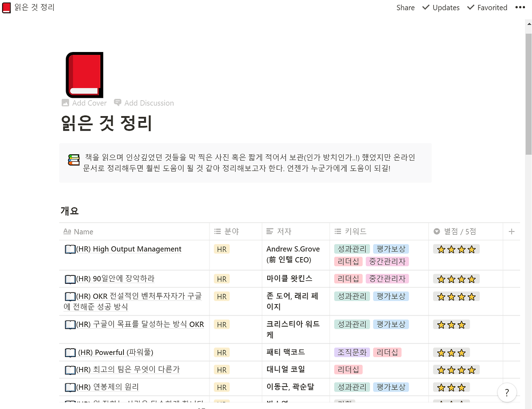The image size is (532, 409).
Task: Open the three-dot page options menu
Action: (x=520, y=7)
